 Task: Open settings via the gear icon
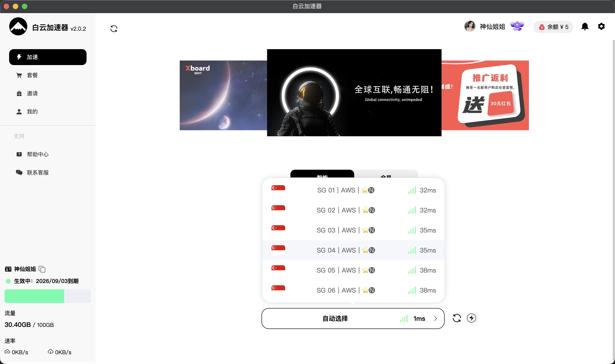click(x=601, y=26)
